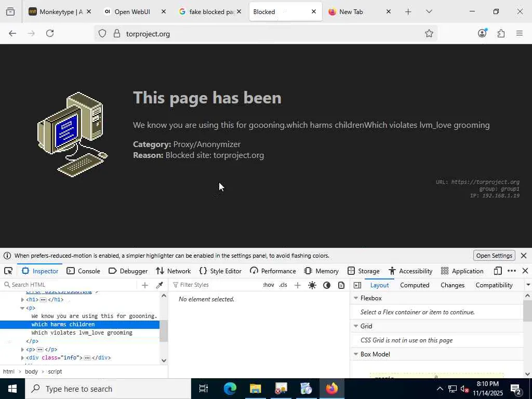Expand the div class info node

pyautogui.click(x=23, y=357)
